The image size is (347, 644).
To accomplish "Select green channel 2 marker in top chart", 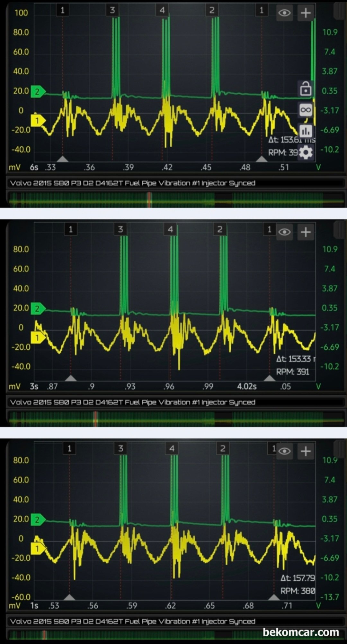I will [38, 92].
